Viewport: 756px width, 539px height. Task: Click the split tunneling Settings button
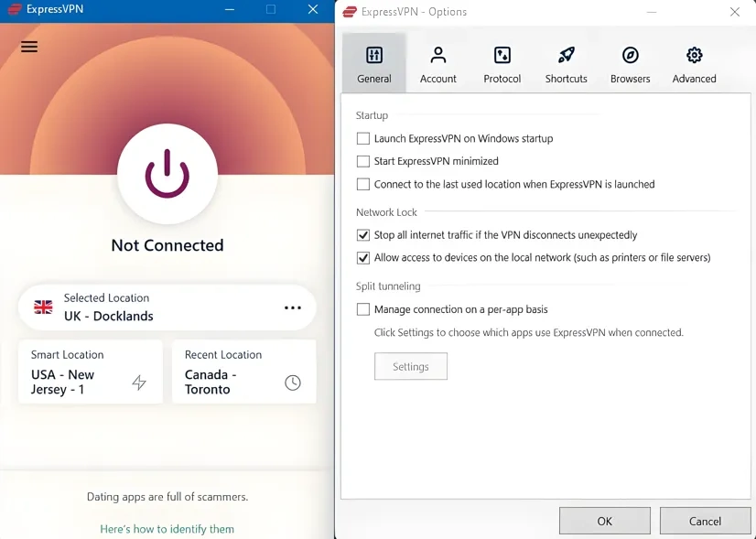(x=411, y=366)
